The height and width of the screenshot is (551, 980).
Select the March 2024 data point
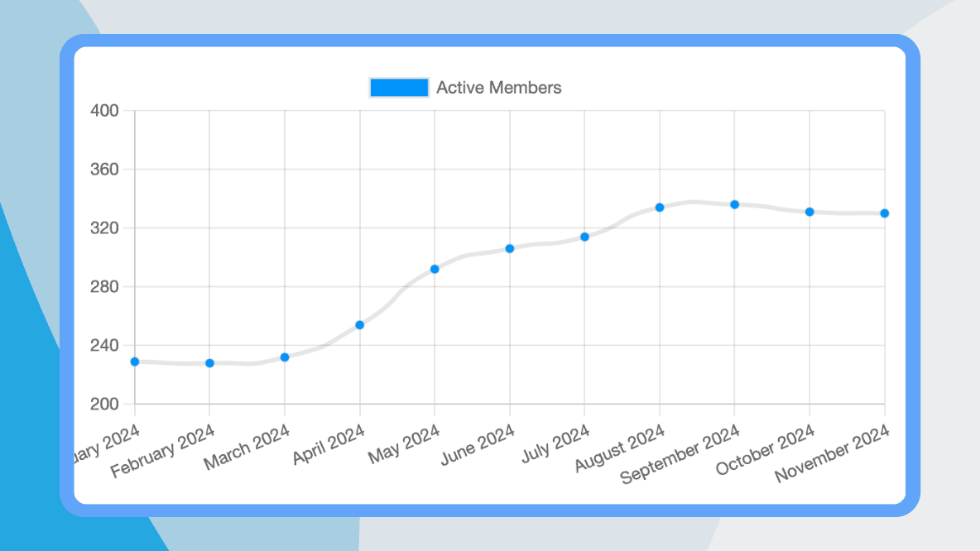point(284,357)
